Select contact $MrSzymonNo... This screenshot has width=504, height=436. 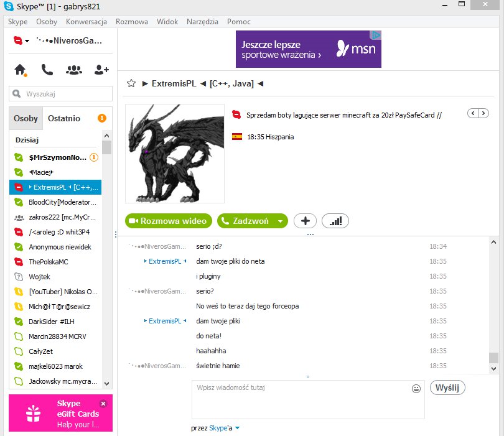coord(55,157)
